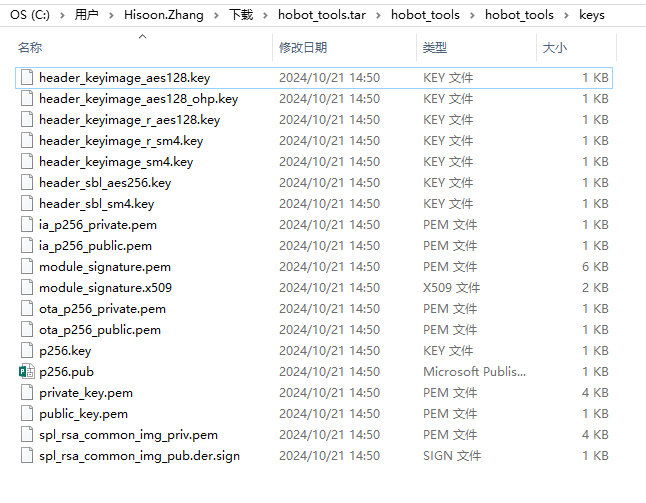Click the ia_p256_private.pem file icon

tap(27, 225)
